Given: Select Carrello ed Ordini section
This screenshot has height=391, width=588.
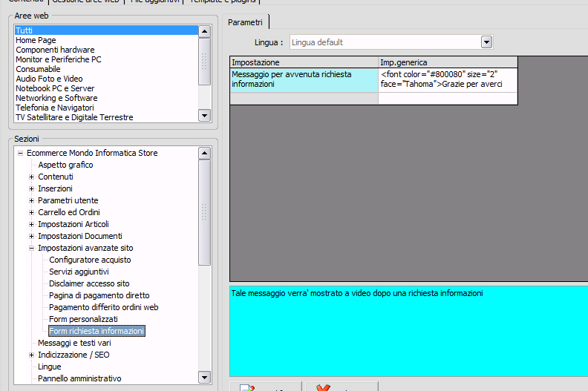Looking at the screenshot, I should click(x=69, y=212).
